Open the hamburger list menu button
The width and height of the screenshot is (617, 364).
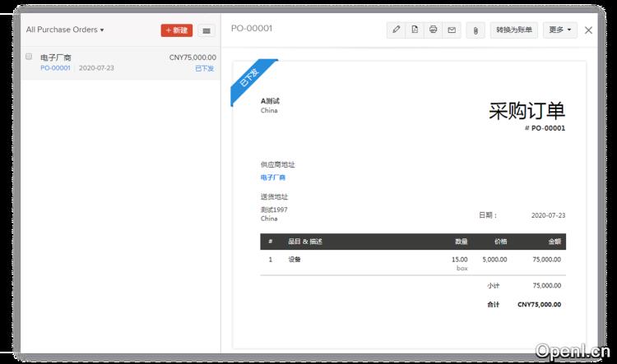tap(206, 30)
